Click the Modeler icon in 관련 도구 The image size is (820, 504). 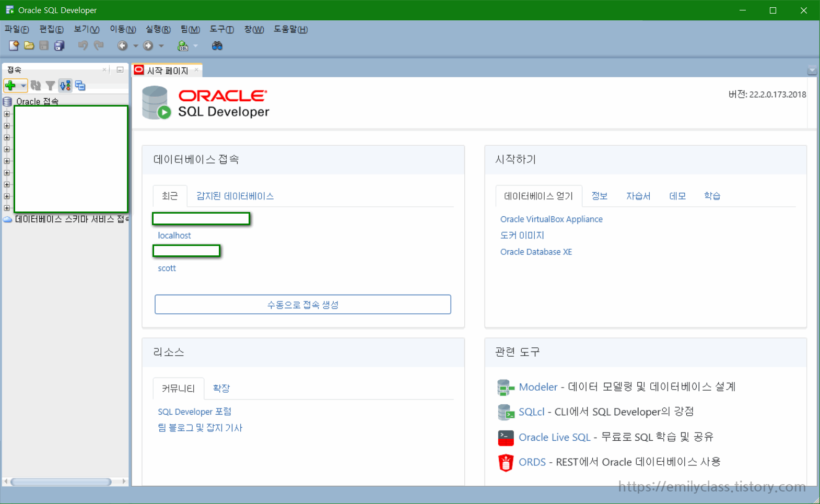[506, 387]
